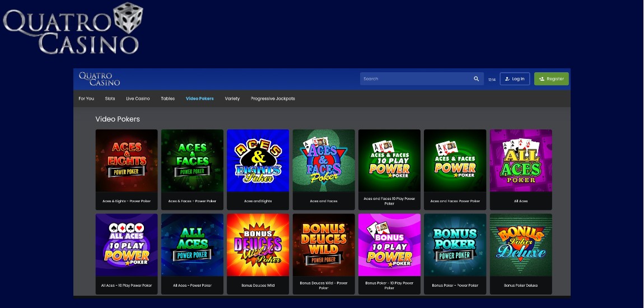The image size is (644, 308).
Task: Click the 'Aces and Faces' caption
Action: [x=324, y=201]
